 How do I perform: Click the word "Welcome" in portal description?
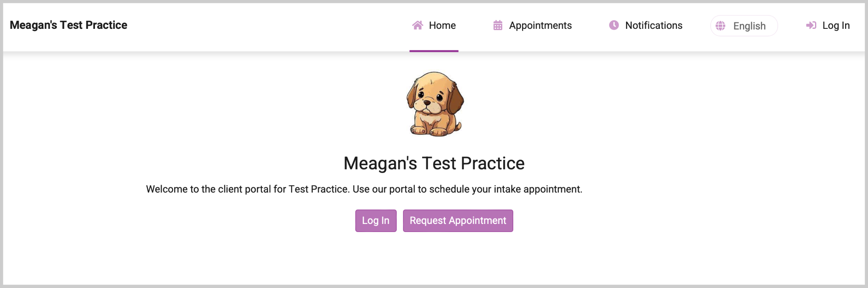coord(167,189)
